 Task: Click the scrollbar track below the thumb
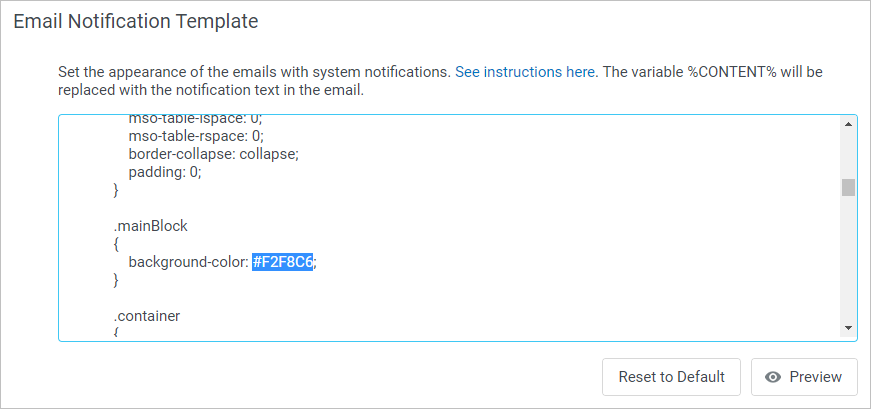click(848, 260)
